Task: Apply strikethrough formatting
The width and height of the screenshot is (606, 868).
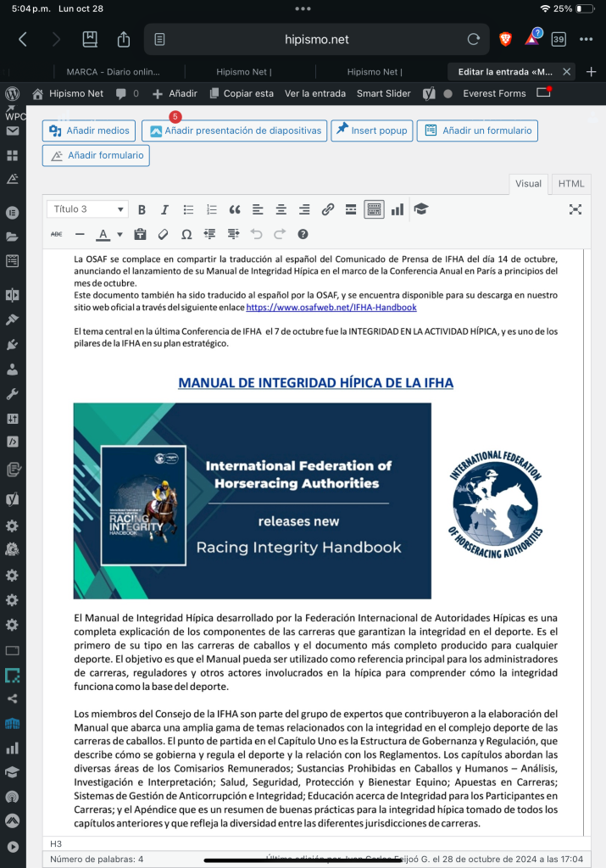Action: click(x=57, y=235)
